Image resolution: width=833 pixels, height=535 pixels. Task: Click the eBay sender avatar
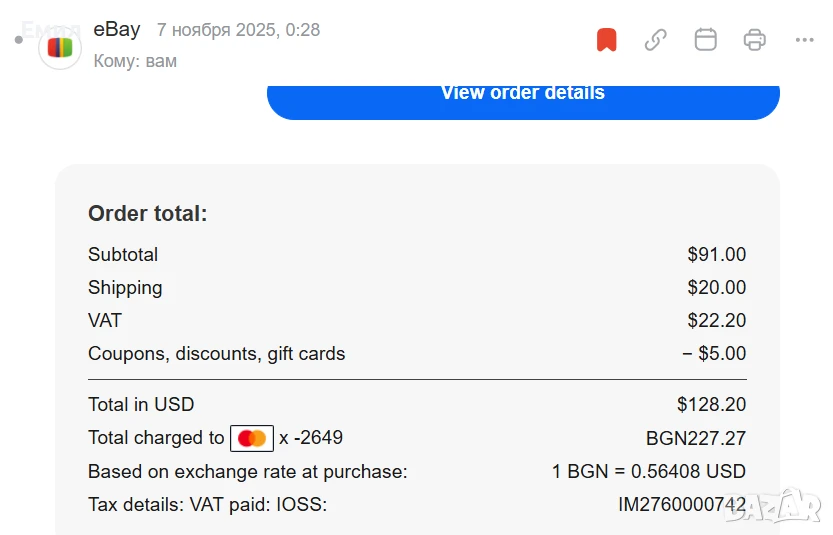pos(60,48)
